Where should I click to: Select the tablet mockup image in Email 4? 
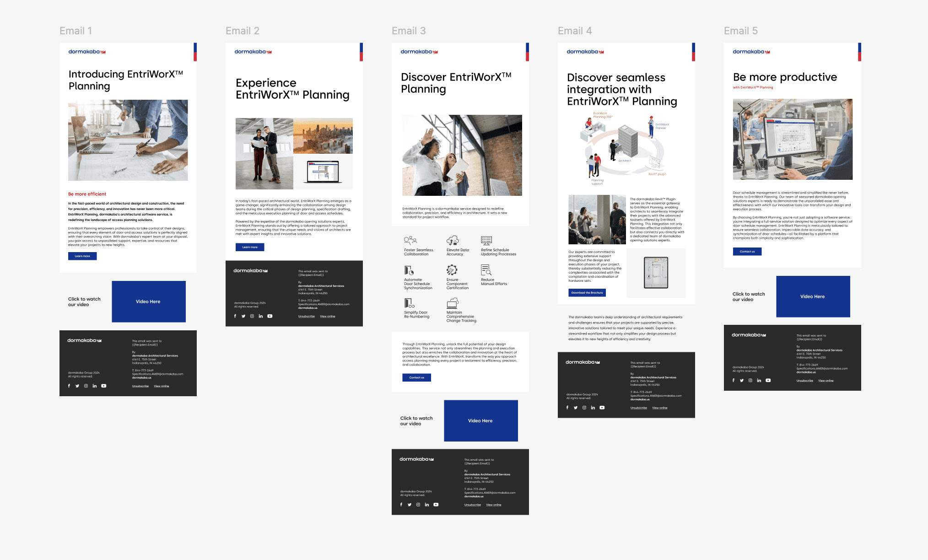click(656, 273)
